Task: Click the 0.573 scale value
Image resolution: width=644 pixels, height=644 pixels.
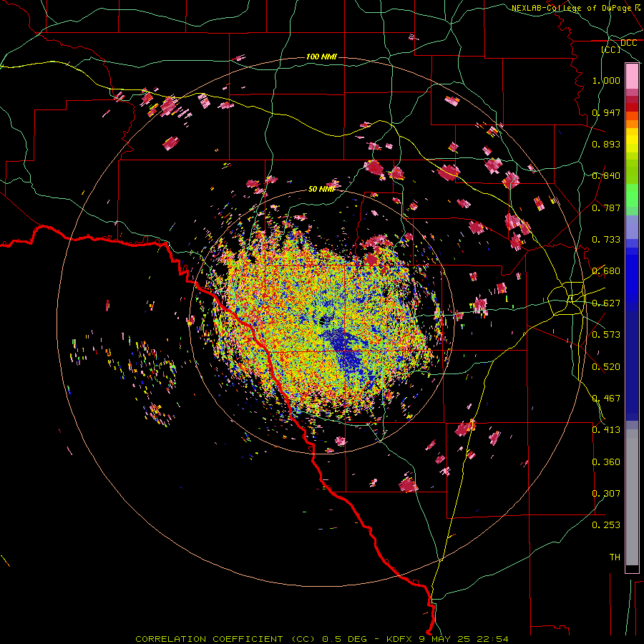Action: pos(606,335)
